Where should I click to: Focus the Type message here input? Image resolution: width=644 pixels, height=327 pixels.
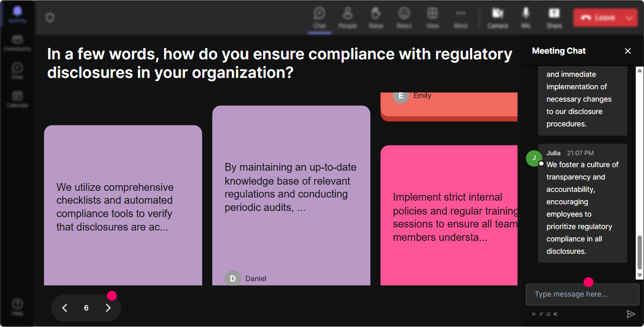click(583, 294)
